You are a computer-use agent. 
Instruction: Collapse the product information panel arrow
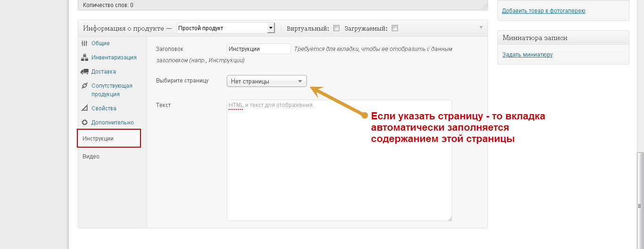[x=481, y=27]
